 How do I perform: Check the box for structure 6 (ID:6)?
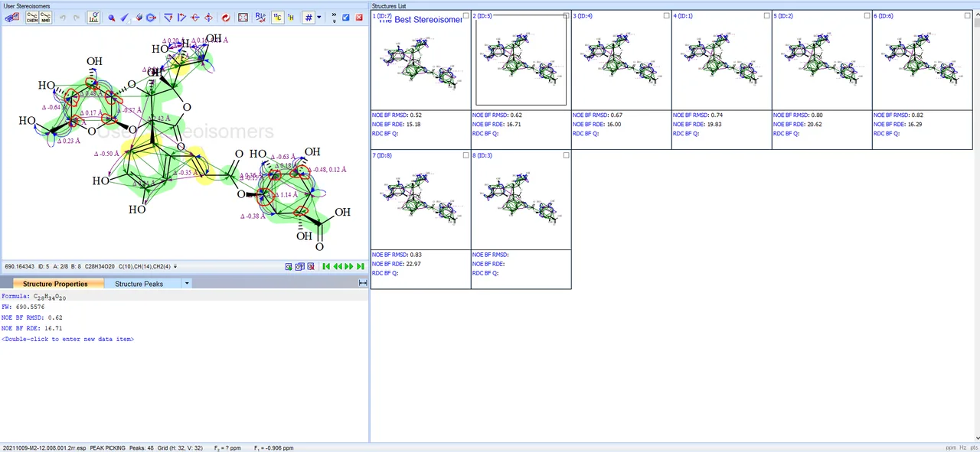point(968,16)
